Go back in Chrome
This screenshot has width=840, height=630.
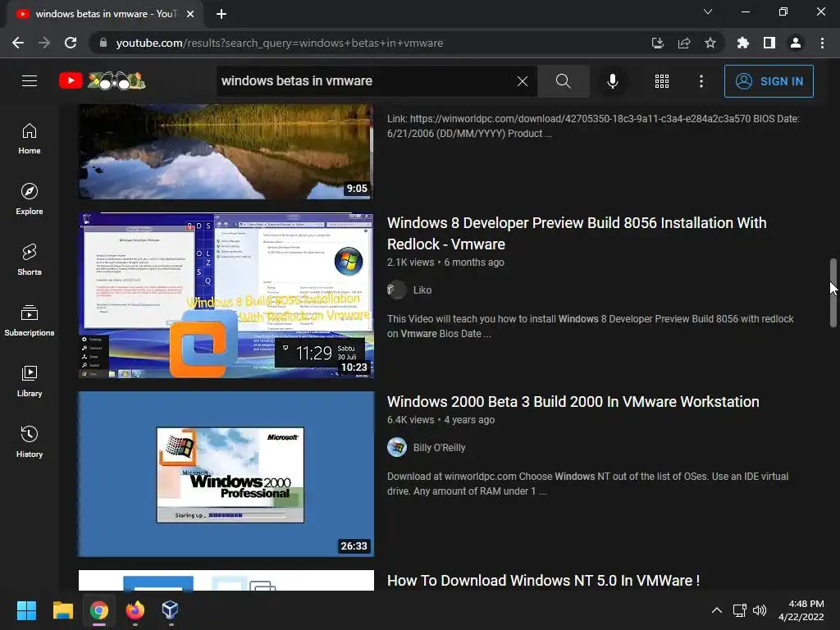point(18,43)
